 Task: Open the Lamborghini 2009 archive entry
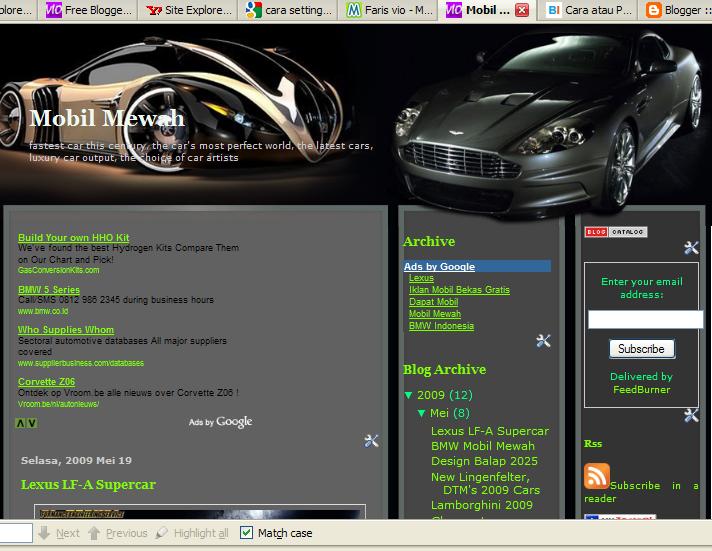point(482,505)
